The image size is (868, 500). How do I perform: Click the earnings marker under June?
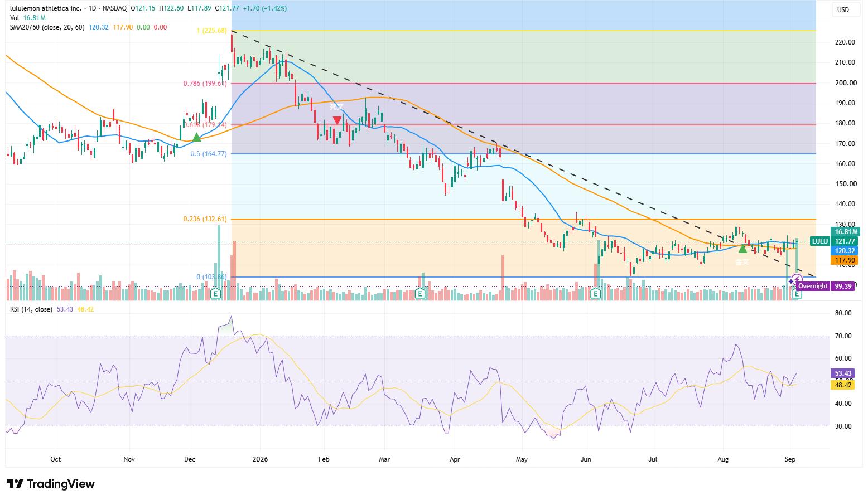coord(595,293)
